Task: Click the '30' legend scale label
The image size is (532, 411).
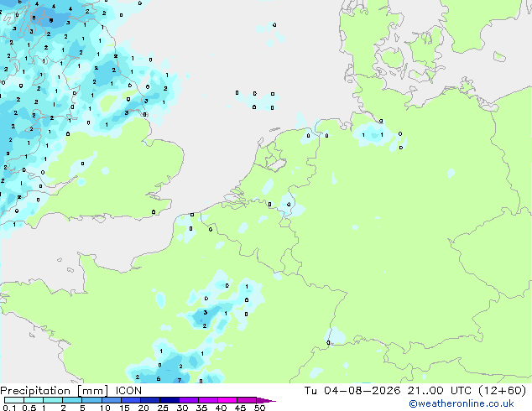Action: pos(183,408)
